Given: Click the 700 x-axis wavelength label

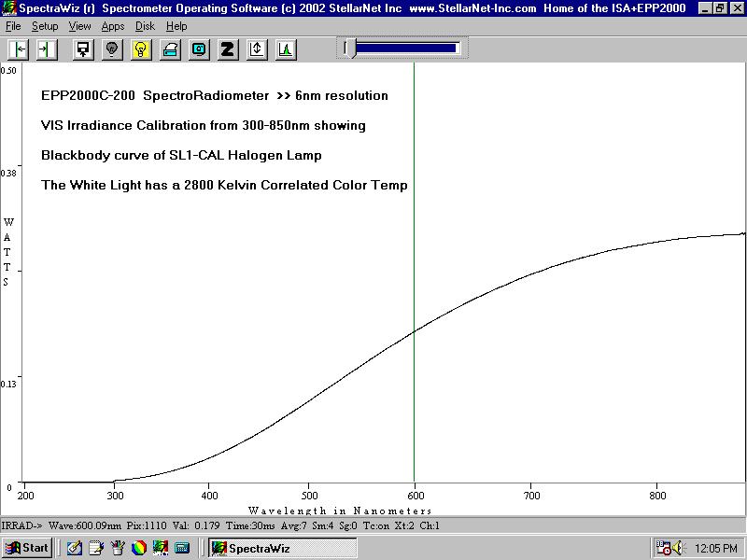Looking at the screenshot, I should (531, 496).
